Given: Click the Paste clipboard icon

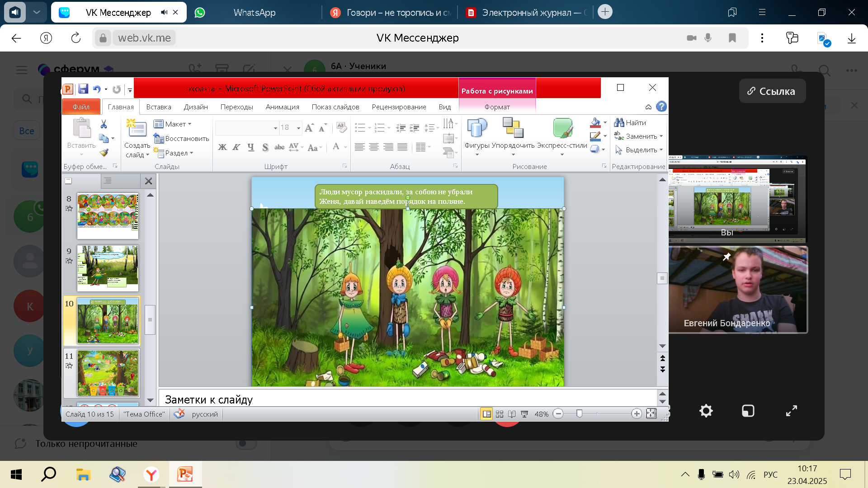Looking at the screenshot, I should (81, 128).
